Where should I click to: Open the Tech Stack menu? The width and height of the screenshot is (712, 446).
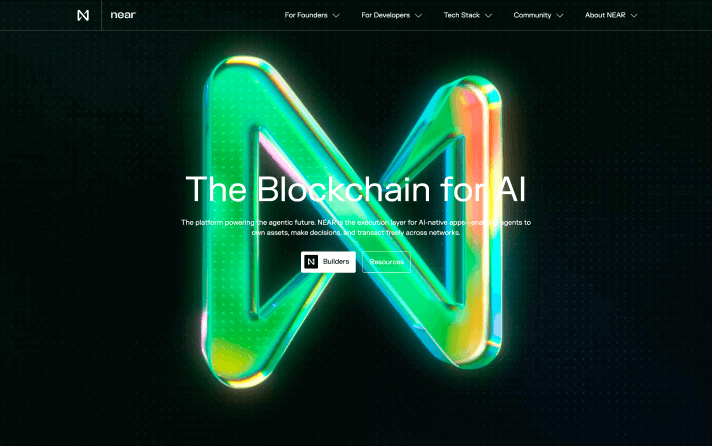[x=468, y=15]
